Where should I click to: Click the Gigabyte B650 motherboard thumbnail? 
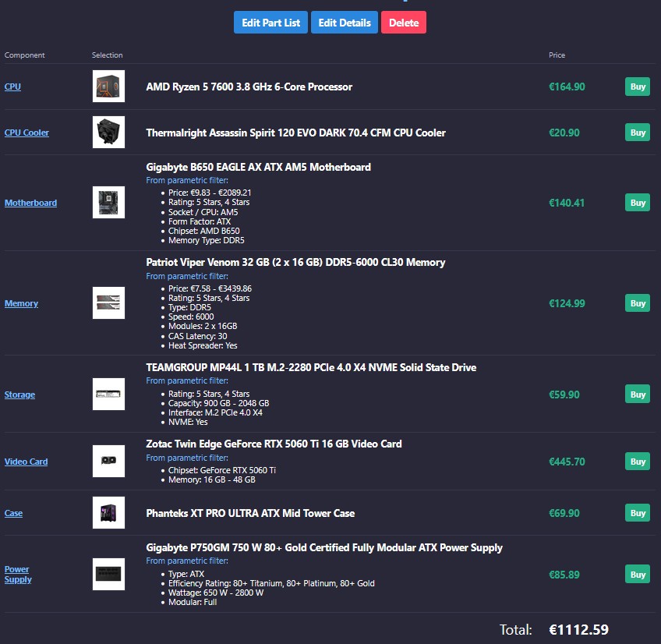coord(109,203)
